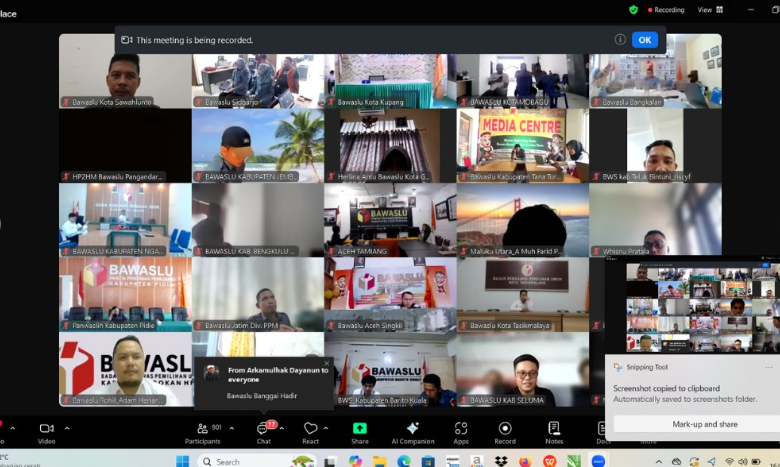
Task: Open the View layout menu
Action: pos(709,9)
